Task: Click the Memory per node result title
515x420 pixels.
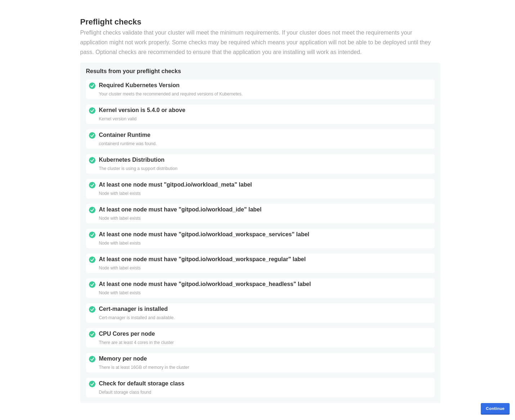Action: tap(123, 359)
